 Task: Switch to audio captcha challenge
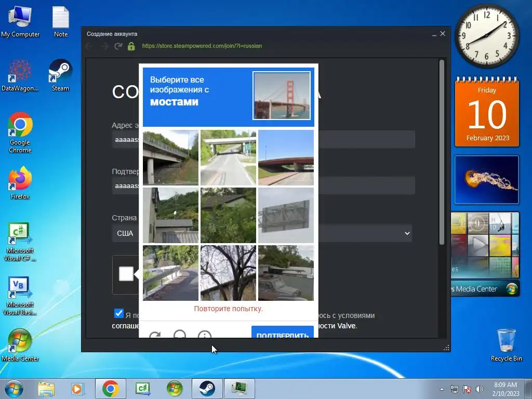[x=179, y=334]
